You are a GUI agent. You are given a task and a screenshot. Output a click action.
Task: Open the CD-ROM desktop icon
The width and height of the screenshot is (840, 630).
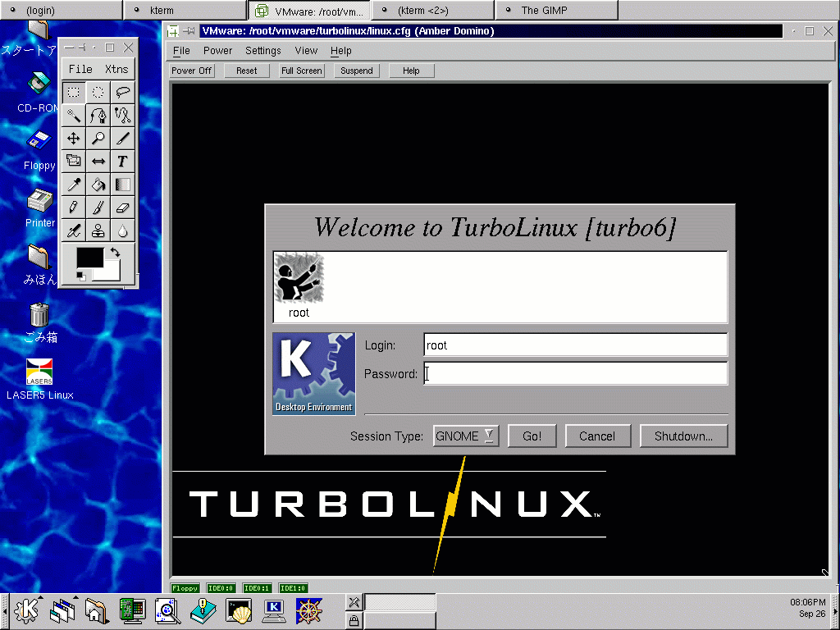coord(39,92)
